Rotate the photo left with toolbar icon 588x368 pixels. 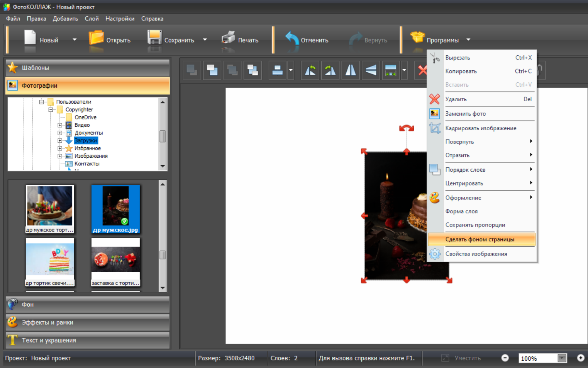310,70
